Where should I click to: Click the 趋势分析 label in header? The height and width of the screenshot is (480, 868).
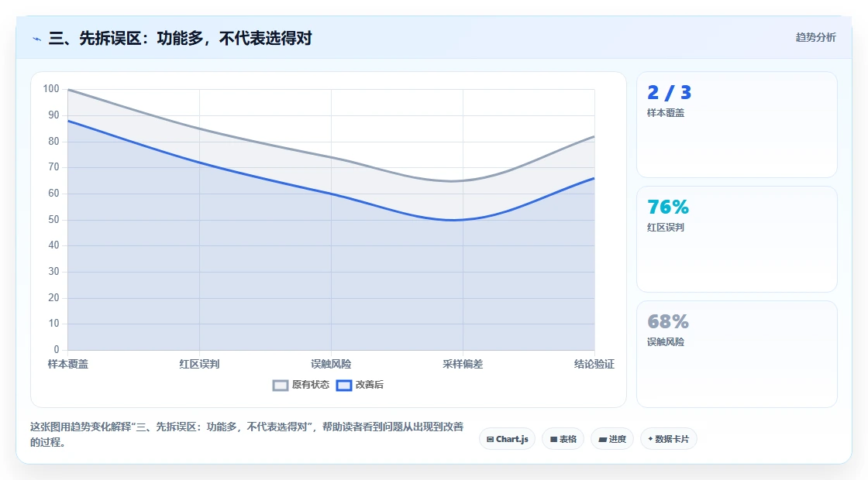[815, 38]
